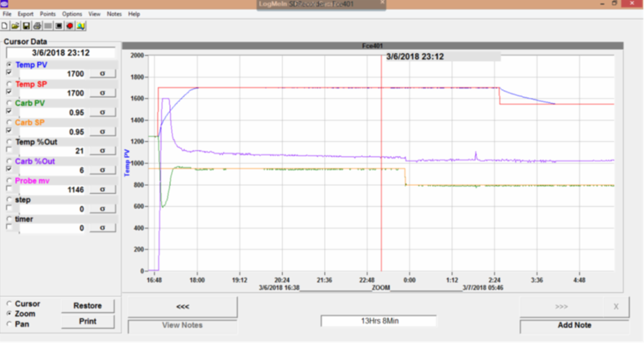Select the Pan mode radio button

9,324
